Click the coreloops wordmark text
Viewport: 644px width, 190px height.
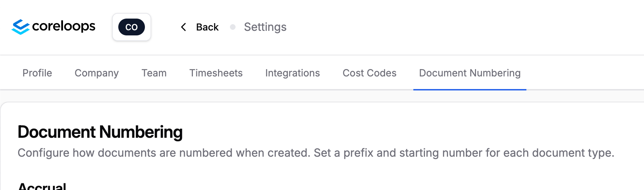point(64,26)
